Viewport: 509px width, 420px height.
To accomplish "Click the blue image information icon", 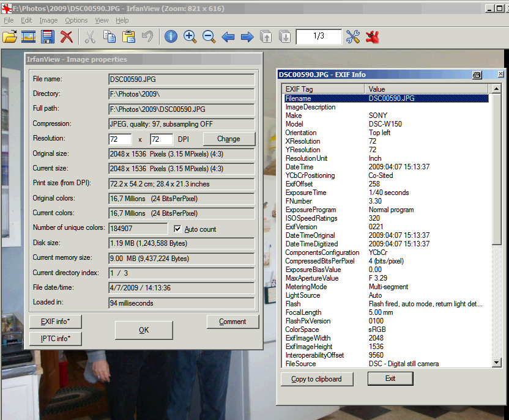I will tap(171, 37).
